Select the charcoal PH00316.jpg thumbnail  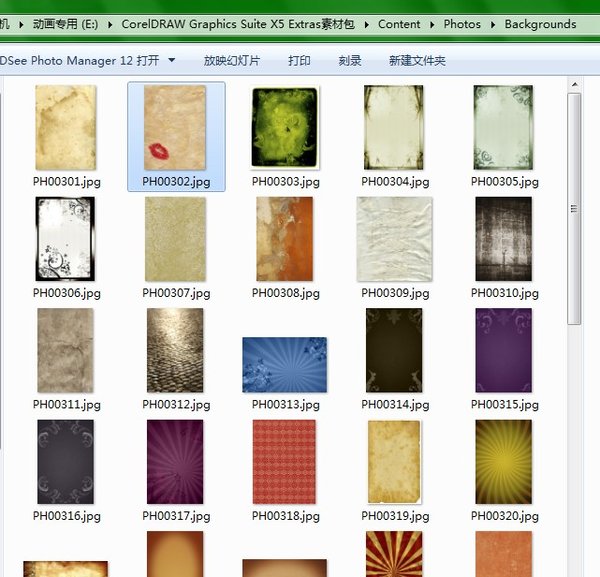[x=65, y=462]
